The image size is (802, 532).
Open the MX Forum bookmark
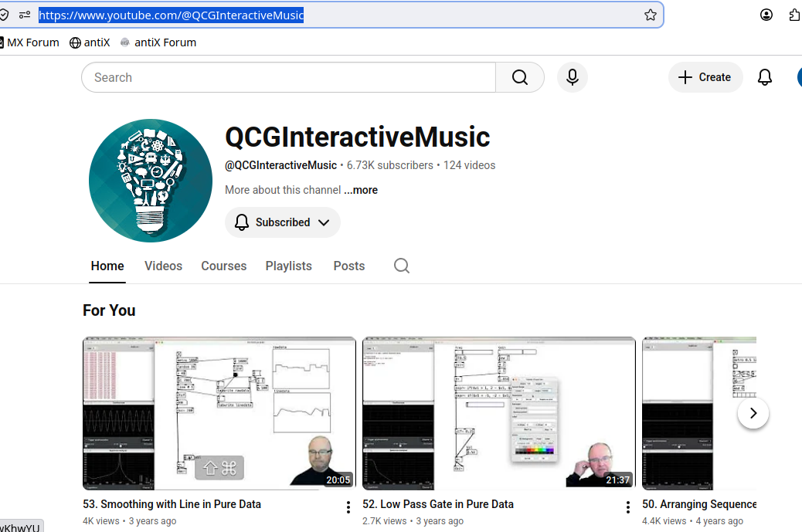click(29, 42)
